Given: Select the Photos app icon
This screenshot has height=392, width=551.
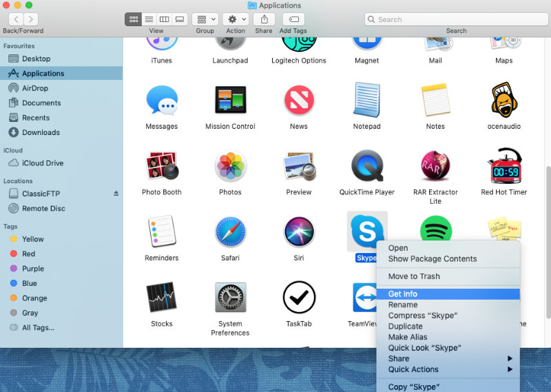Looking at the screenshot, I should (x=230, y=166).
